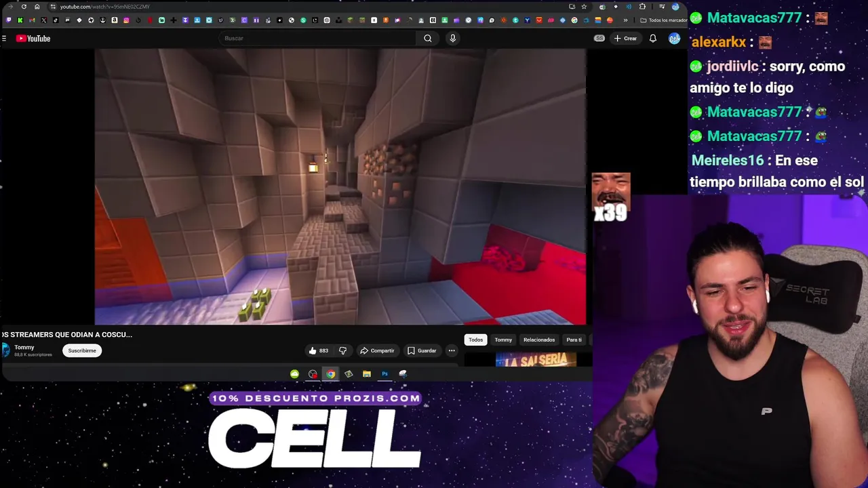Select the Todos filter chip
The image size is (868, 488).
476,340
